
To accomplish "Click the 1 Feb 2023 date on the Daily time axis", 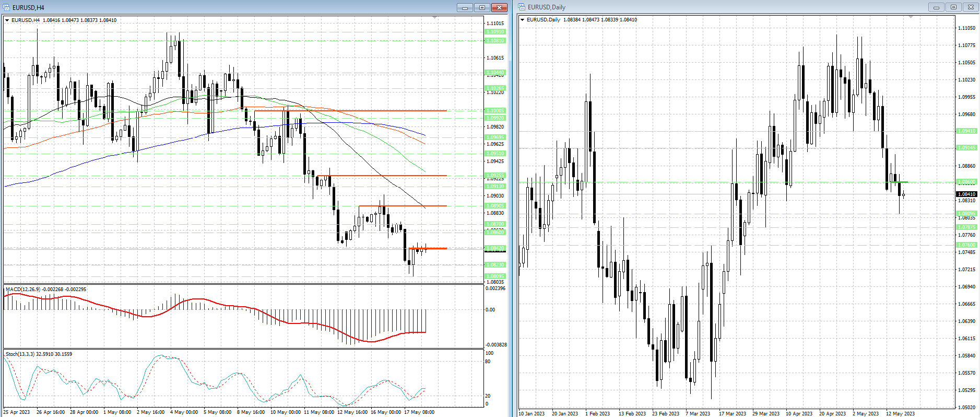I will point(597,414).
